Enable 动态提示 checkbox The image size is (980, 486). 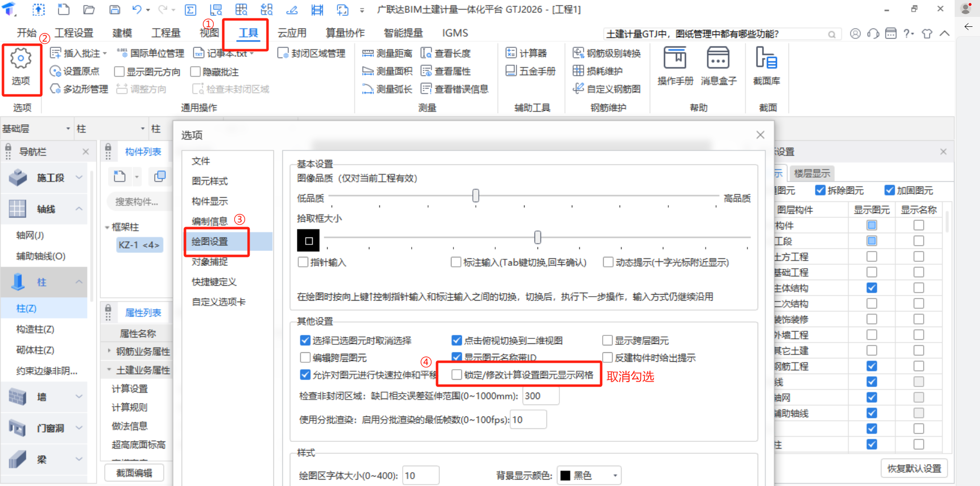coord(608,262)
